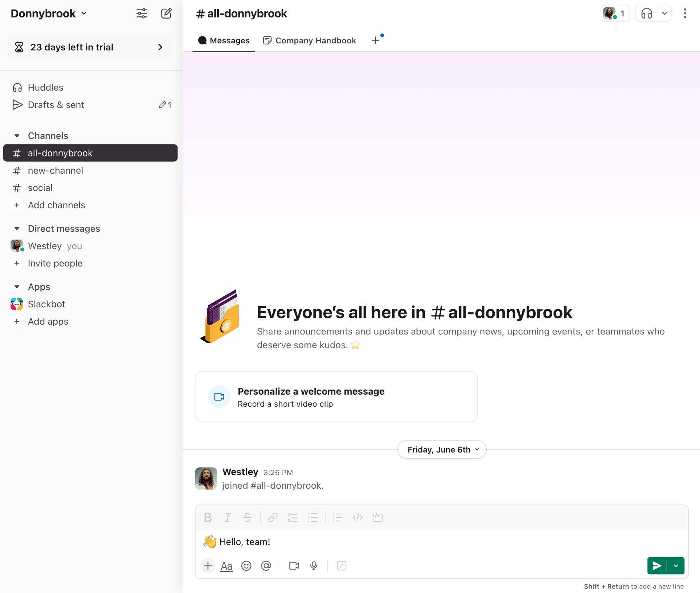Send the message now
This screenshot has width=700, height=593.
point(657,566)
